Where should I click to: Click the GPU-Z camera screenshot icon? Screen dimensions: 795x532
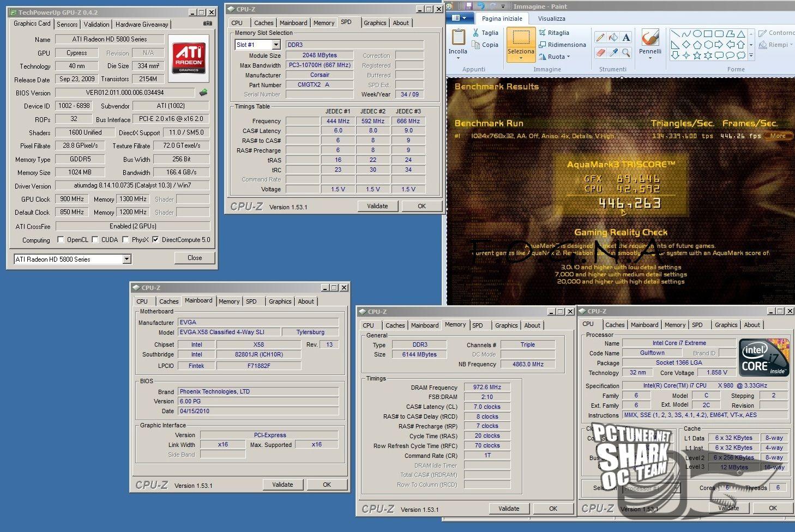tap(207, 23)
